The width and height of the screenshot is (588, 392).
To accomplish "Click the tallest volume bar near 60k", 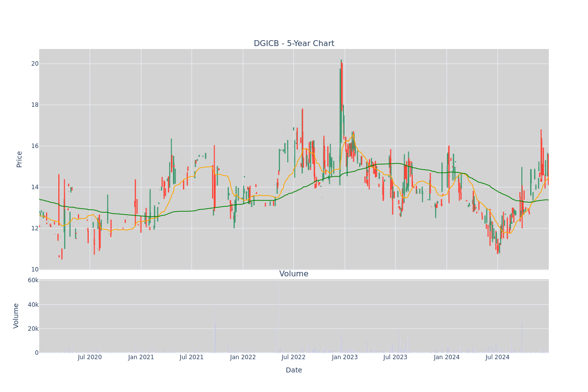I will (x=278, y=317).
